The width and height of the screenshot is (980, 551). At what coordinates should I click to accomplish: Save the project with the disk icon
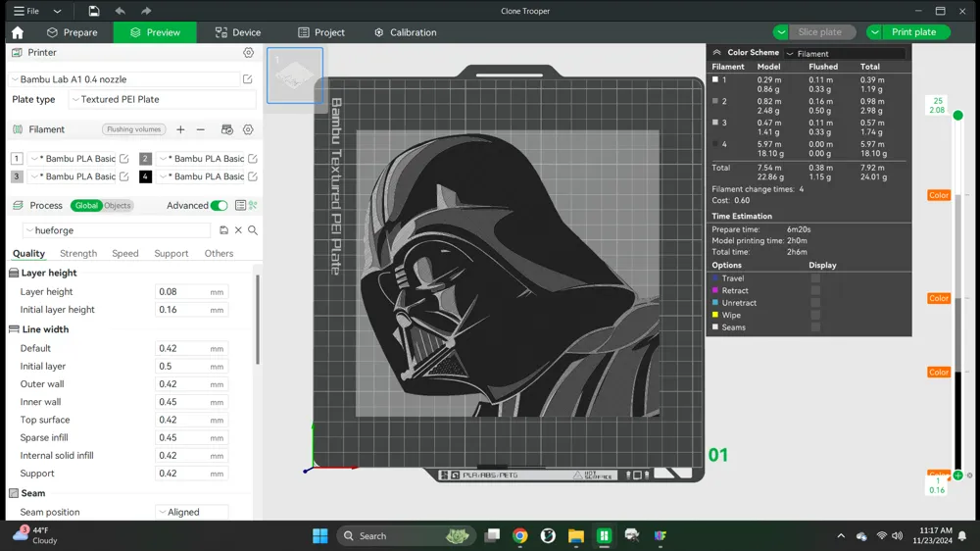(93, 11)
